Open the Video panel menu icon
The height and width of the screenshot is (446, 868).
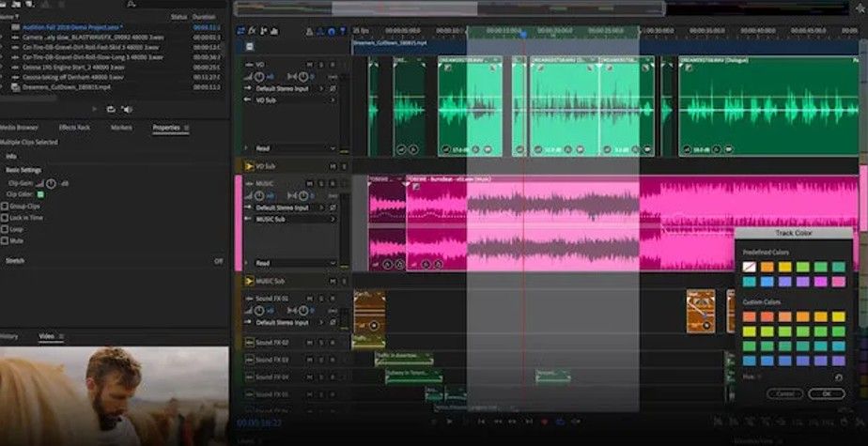click(61, 336)
